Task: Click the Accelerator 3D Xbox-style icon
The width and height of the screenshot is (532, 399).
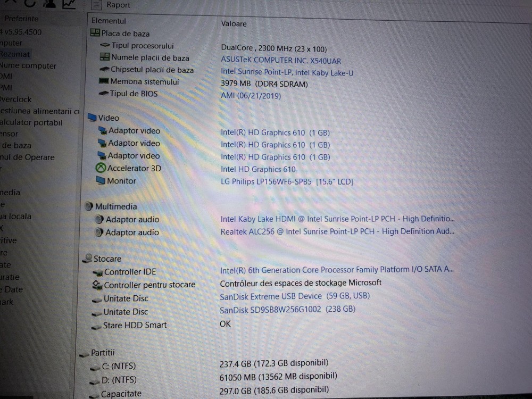Action: pos(101,168)
